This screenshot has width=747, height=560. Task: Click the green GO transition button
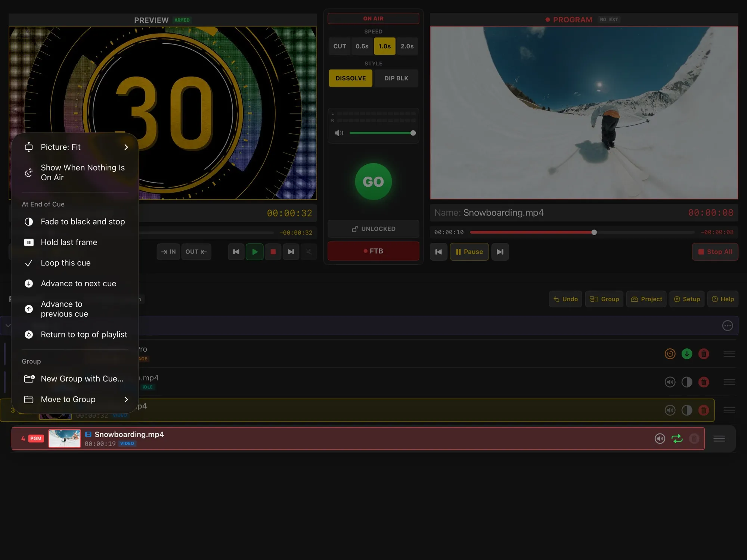coord(373,181)
